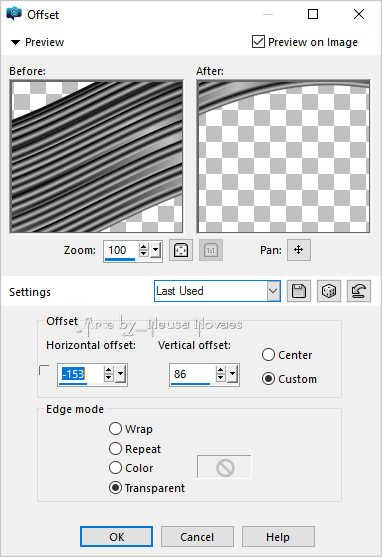This screenshot has height=557, width=382.
Task: Increase Horizontal offset with up arrow
Action: pos(109,370)
